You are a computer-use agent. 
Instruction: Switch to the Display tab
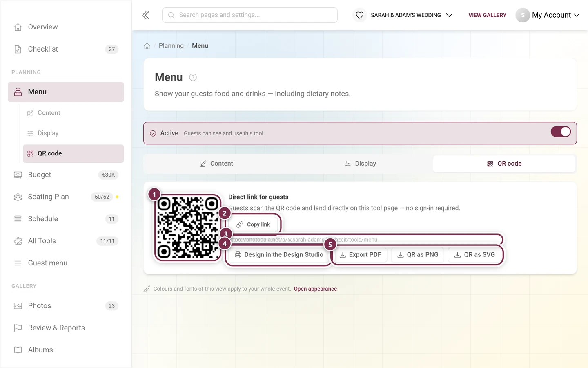click(x=360, y=164)
